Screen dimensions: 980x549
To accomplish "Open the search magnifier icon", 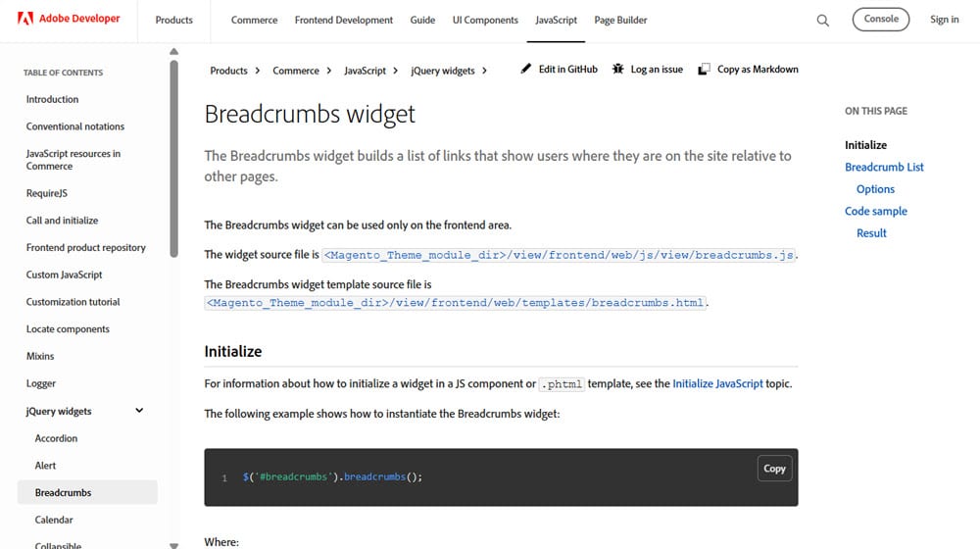I will (x=823, y=20).
